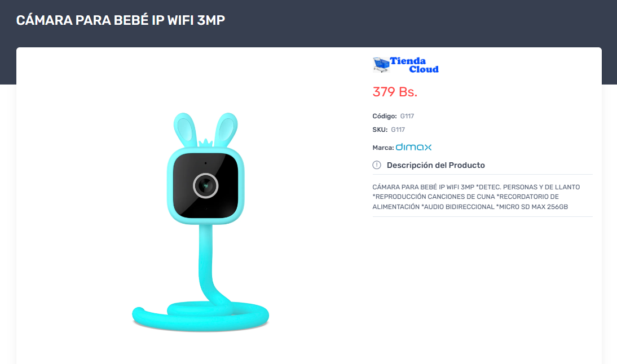Image resolution: width=617 pixels, height=364 pixels.
Task: Click the "Cloud" word in the store logo
Action: point(424,69)
